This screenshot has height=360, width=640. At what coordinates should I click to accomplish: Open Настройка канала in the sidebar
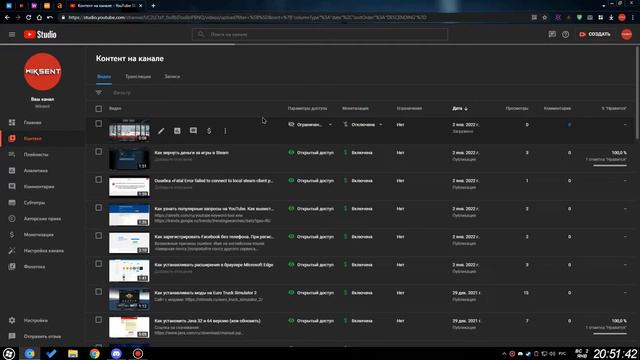[43, 251]
